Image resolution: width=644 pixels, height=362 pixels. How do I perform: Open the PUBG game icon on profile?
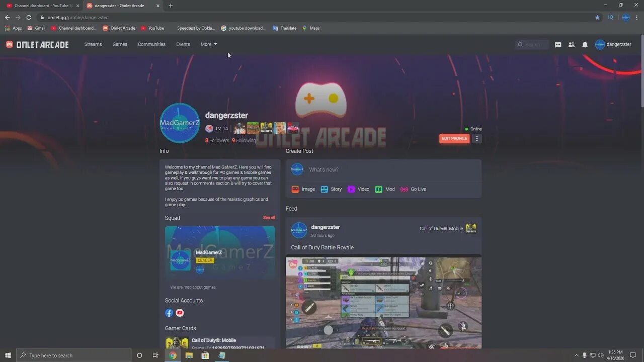tap(239, 128)
